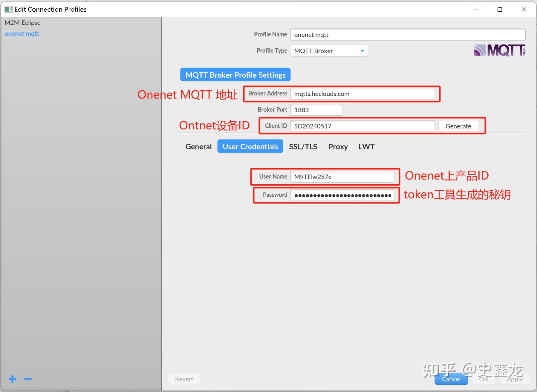The width and height of the screenshot is (537, 392).
Task: Click the Apply button
Action: 514,379
